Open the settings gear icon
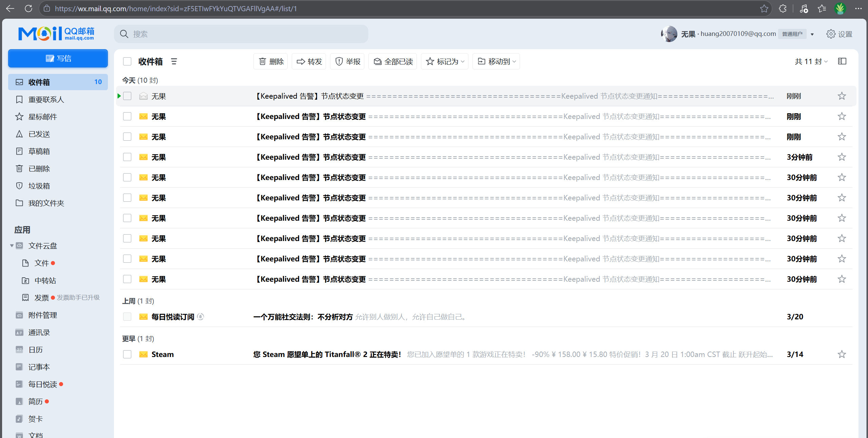 coord(830,34)
